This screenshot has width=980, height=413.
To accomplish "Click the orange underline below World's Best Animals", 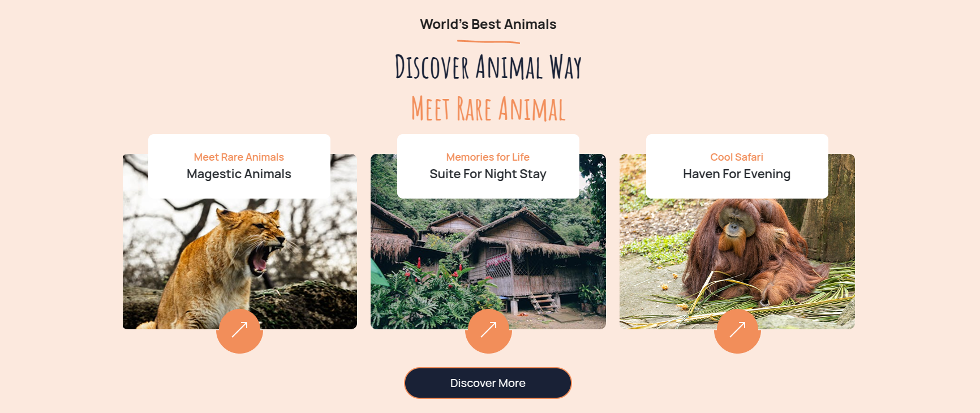I will [x=488, y=42].
